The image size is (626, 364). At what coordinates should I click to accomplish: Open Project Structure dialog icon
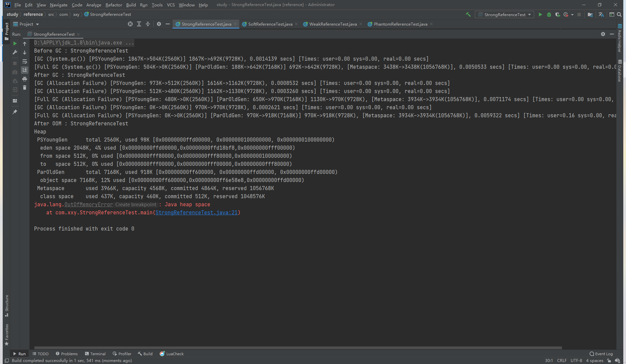590,14
